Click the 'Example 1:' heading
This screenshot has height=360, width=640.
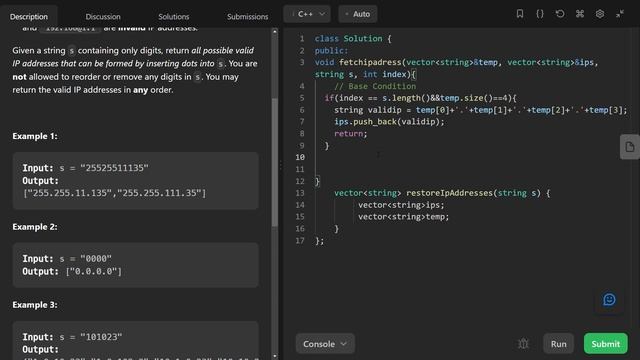pyautogui.click(x=35, y=136)
